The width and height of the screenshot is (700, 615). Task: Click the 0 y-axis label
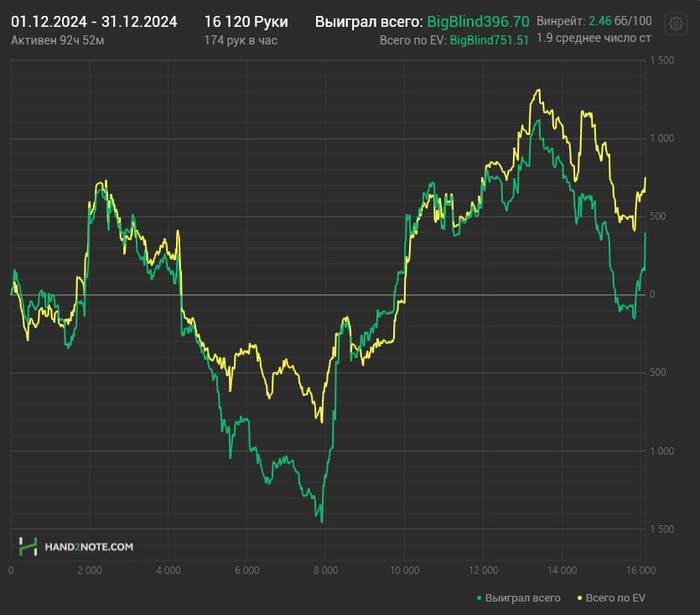pyautogui.click(x=653, y=295)
